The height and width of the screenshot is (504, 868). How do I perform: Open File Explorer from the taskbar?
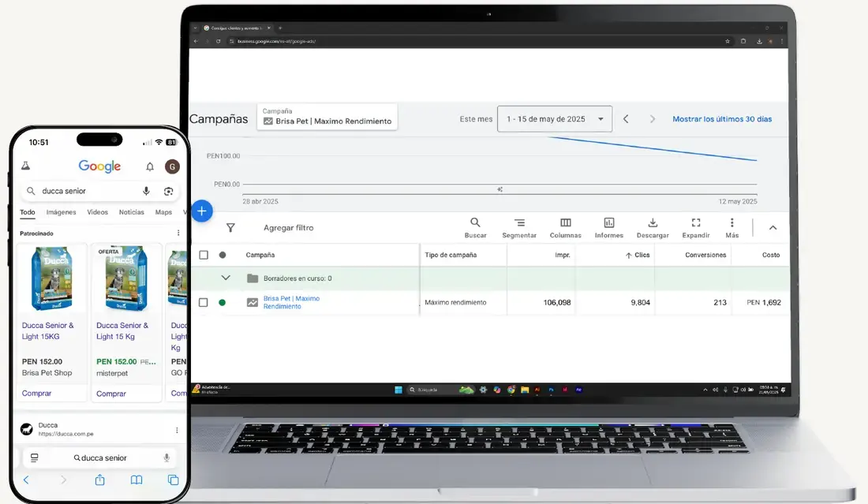[x=524, y=390]
